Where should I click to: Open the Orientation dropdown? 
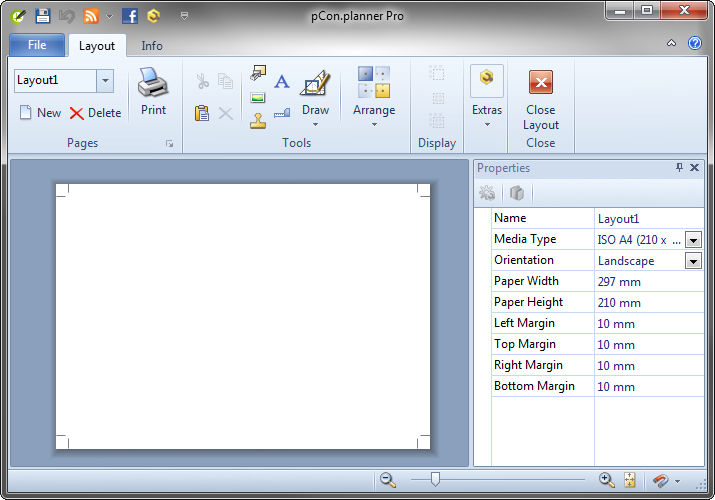[x=693, y=261]
